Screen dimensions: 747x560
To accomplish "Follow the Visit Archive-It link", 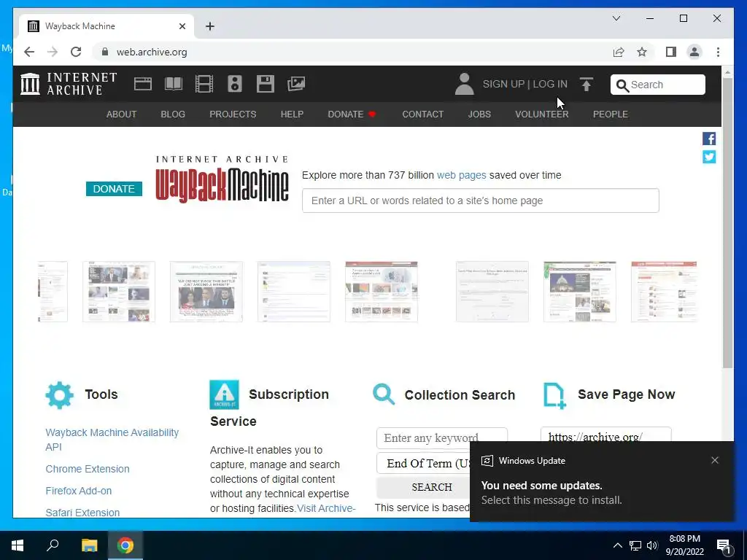I will (326, 508).
